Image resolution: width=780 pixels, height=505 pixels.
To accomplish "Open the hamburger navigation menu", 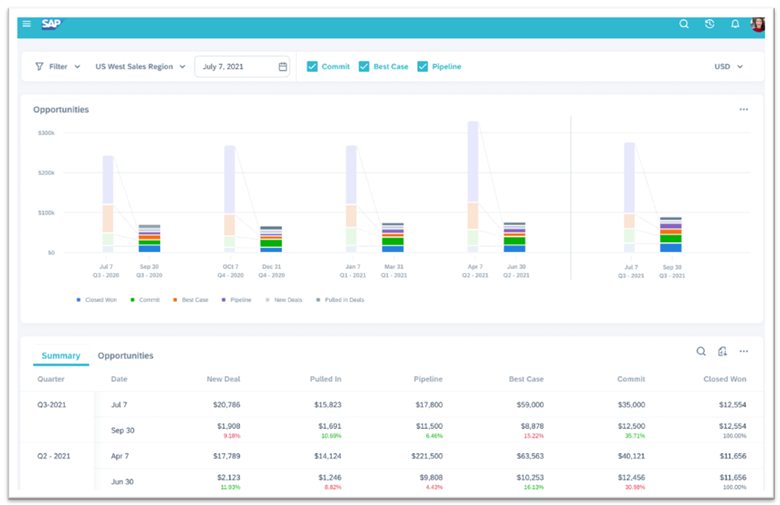I will pyautogui.click(x=27, y=24).
